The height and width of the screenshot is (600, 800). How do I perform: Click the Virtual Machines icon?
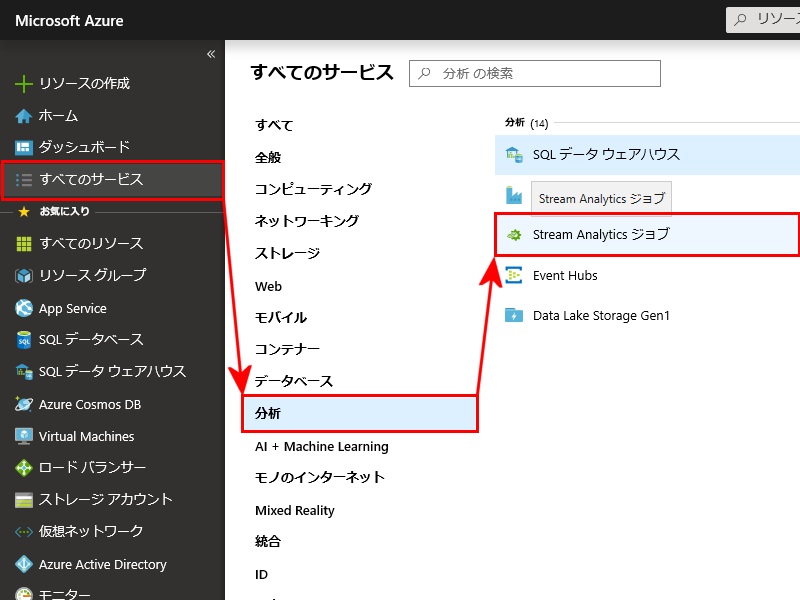tap(24, 436)
